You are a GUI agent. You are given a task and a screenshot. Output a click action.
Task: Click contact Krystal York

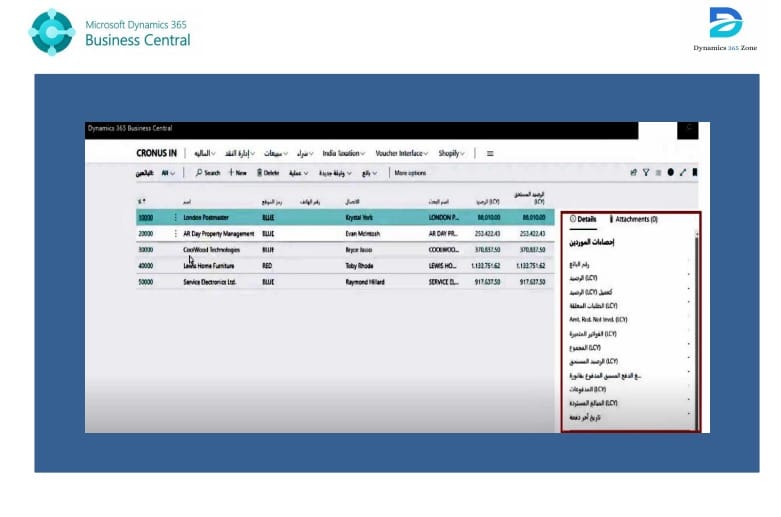(x=359, y=218)
